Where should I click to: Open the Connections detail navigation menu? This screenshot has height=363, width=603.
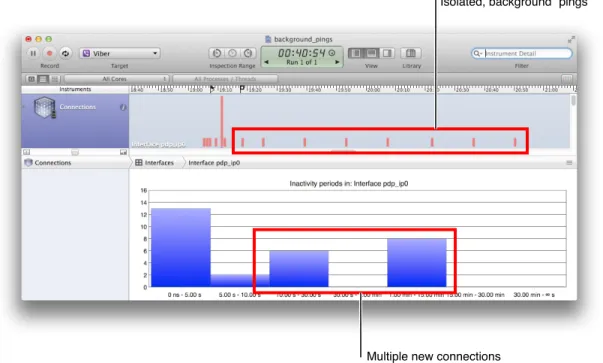point(48,163)
